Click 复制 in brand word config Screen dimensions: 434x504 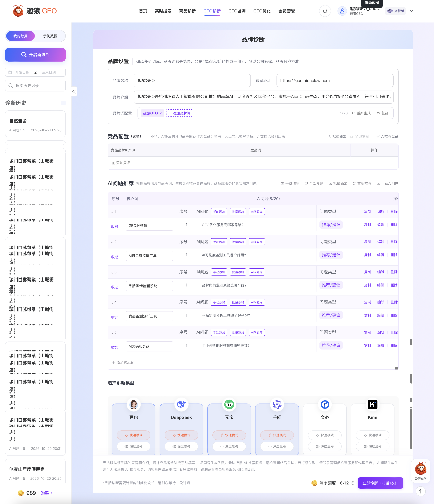383,113
